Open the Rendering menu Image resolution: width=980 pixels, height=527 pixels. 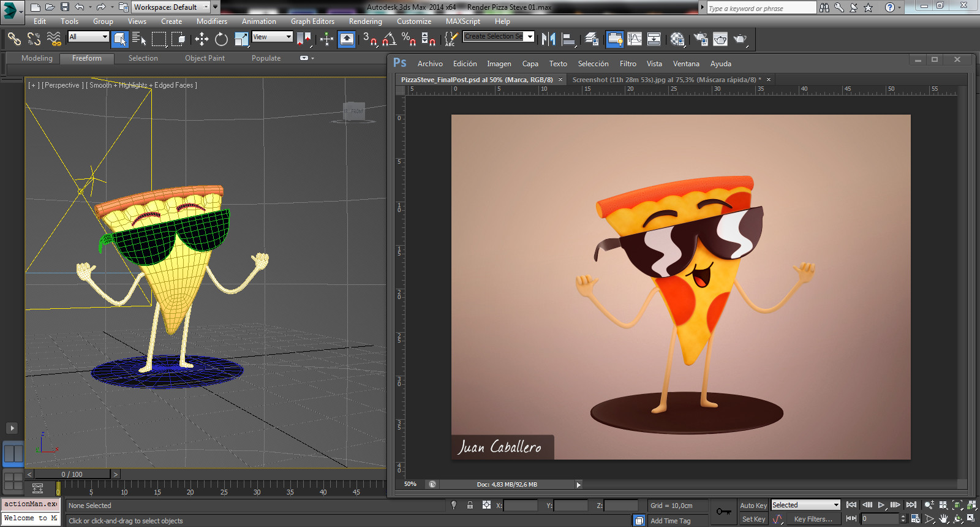[366, 21]
